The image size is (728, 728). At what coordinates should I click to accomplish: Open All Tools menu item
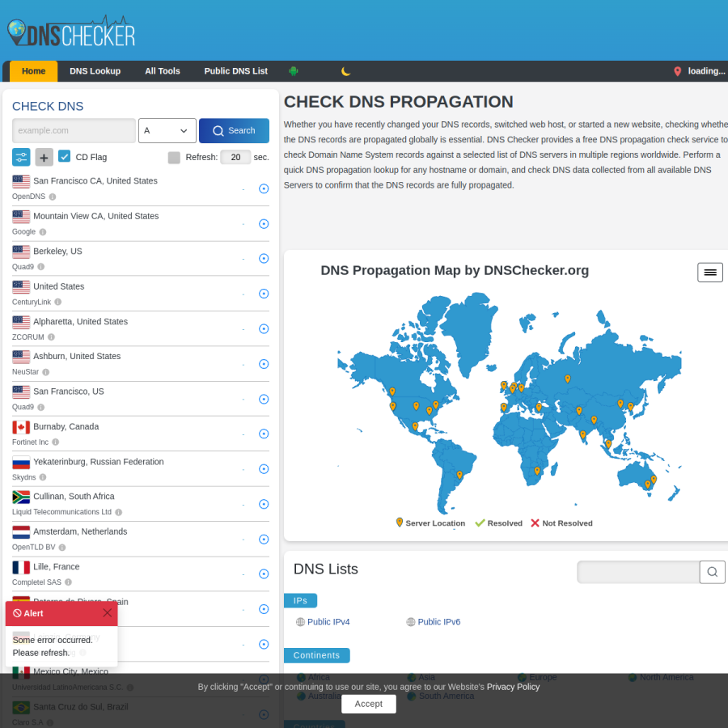(163, 71)
